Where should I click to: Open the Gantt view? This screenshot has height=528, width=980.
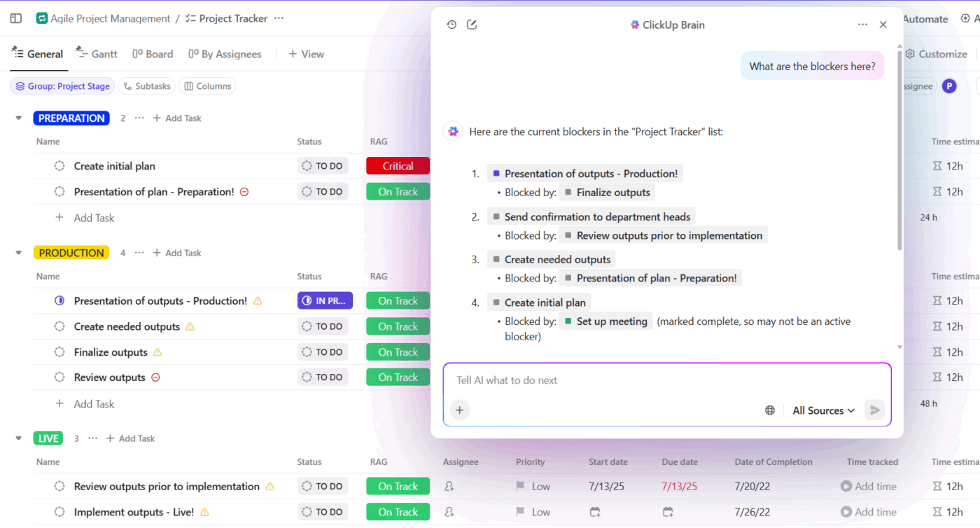pyautogui.click(x=97, y=53)
